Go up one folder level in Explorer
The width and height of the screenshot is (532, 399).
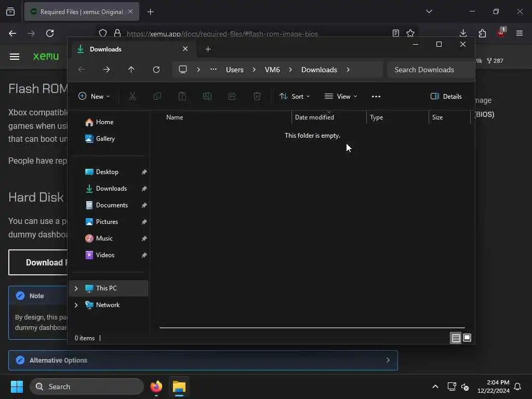[x=131, y=70]
